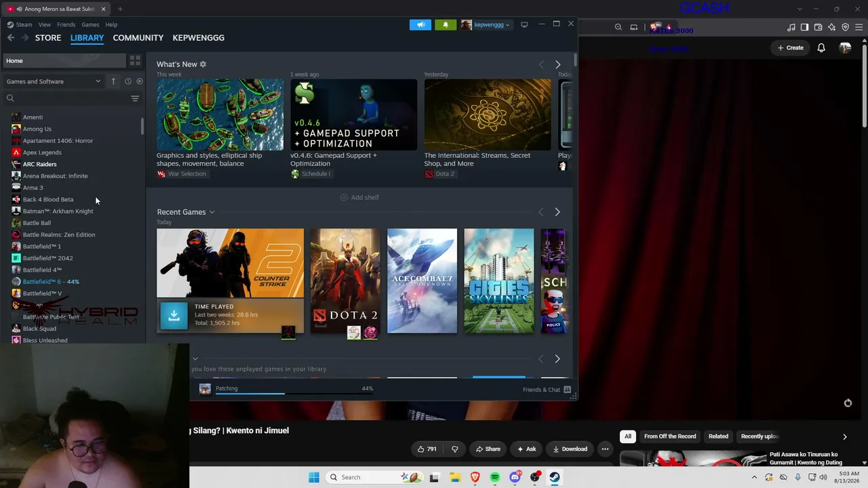Screen dimensions: 868x488
Task: Open Discord from taskbar
Action: (515, 477)
